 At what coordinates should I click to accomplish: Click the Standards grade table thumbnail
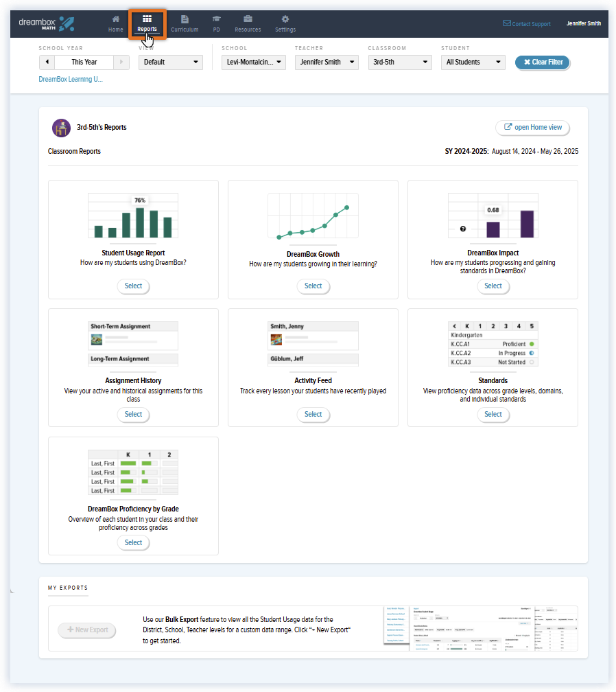[493, 344]
